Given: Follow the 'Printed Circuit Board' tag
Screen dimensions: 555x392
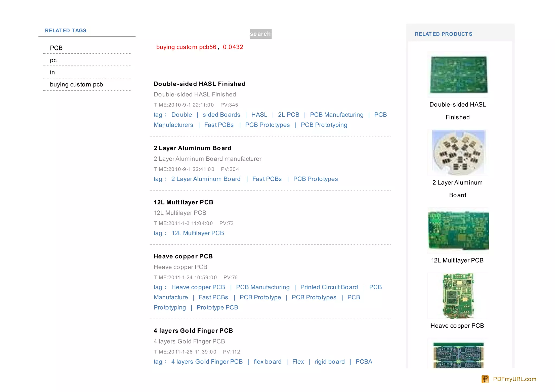Looking at the screenshot, I should (329, 287).
